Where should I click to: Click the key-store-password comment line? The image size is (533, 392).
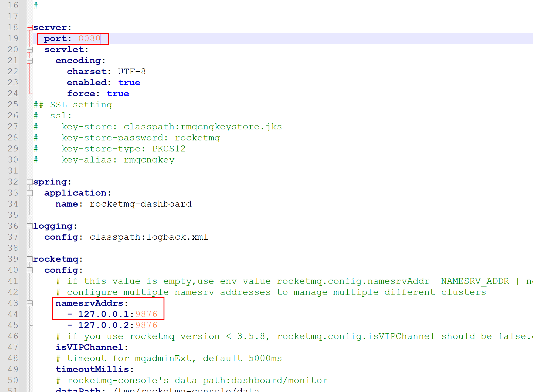[127, 138]
